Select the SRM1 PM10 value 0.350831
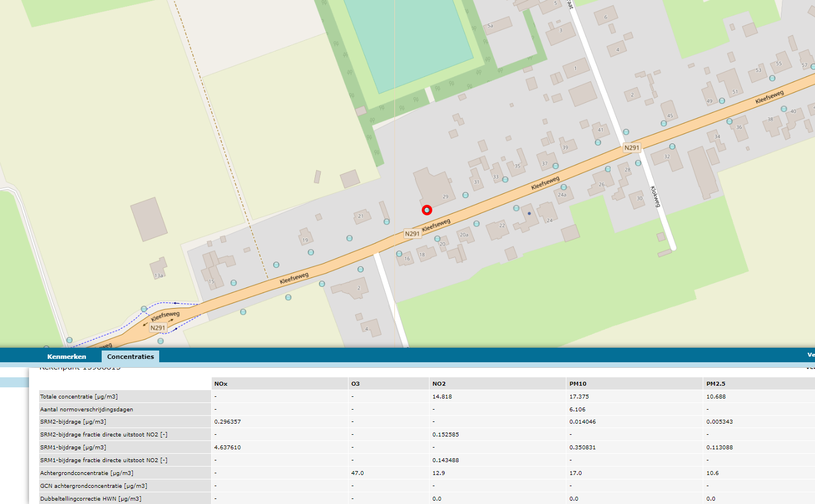 (x=582, y=447)
